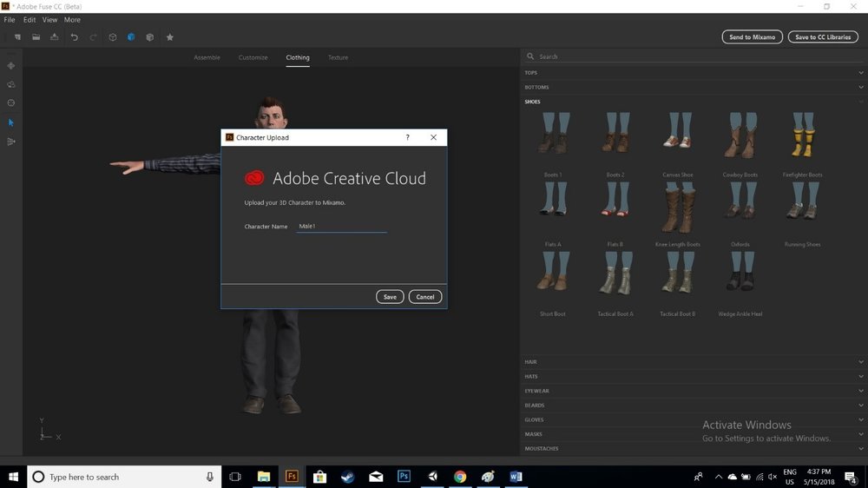Select the textured cube view icon
Image resolution: width=868 pixels, height=488 pixels.
click(150, 37)
